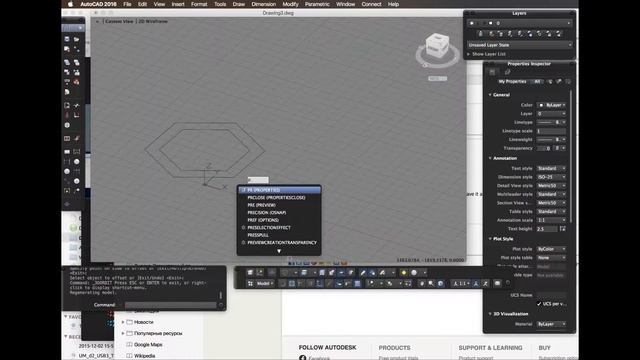The height and width of the screenshot is (360, 640).
Task: Show more suggestions with the list down arrow
Action: pyautogui.click(x=279, y=251)
